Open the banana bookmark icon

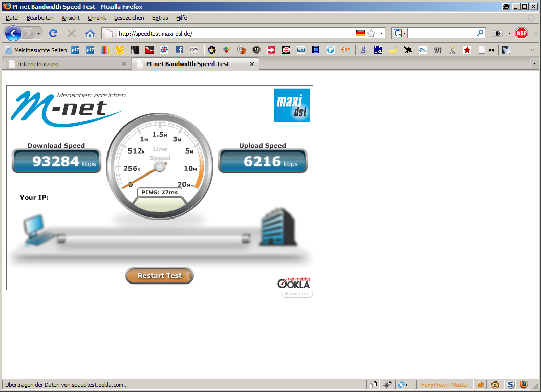coord(393,50)
